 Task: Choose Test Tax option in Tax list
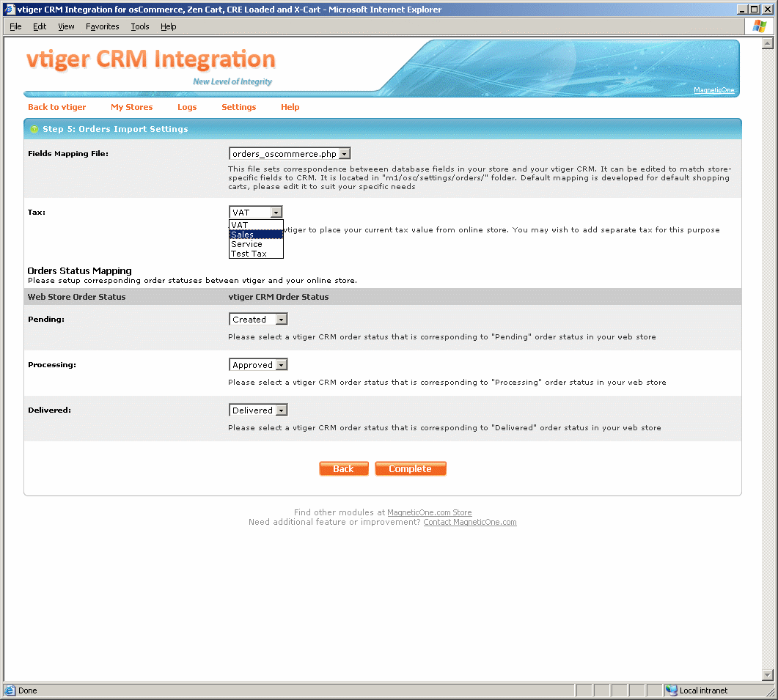256,254
